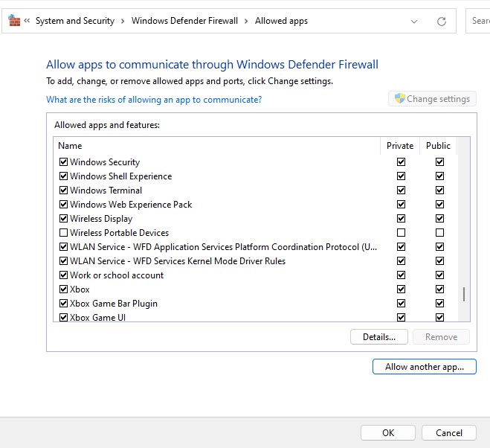Image resolution: width=490 pixels, height=448 pixels.
Task: Select the Windows Security list row text
Action: coord(105,162)
